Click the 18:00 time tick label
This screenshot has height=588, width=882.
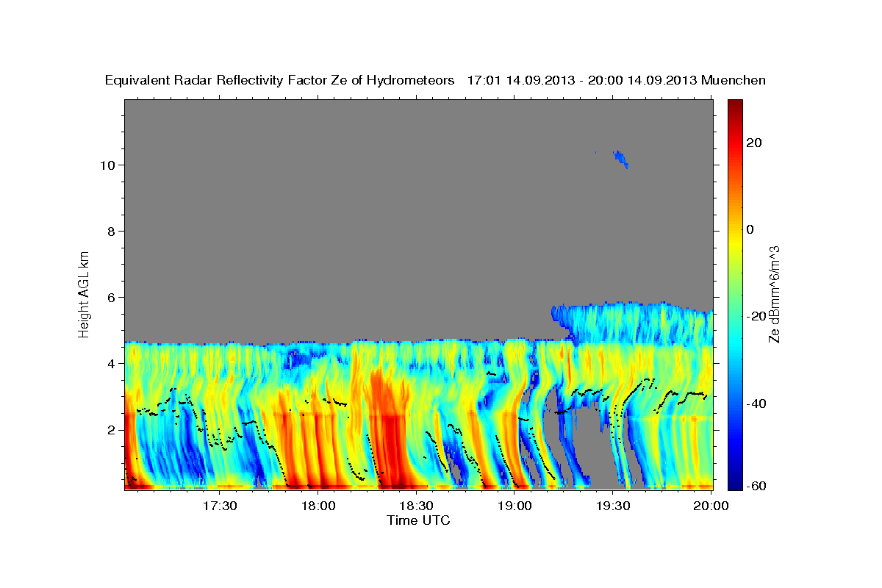click(318, 506)
